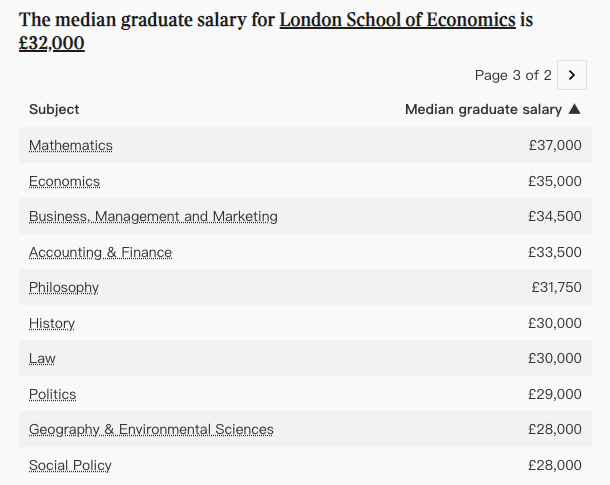Open the London School of Economics link
610x485 pixels.
coord(398,19)
